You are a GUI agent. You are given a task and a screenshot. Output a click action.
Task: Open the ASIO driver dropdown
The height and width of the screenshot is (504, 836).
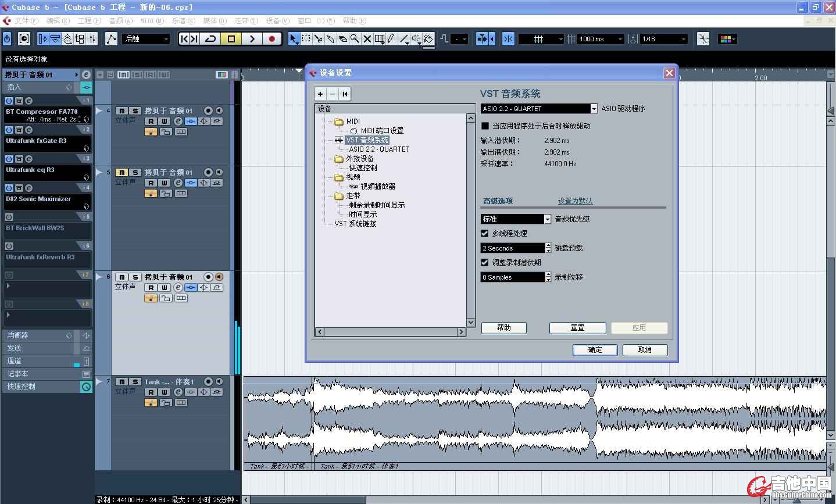pos(594,109)
